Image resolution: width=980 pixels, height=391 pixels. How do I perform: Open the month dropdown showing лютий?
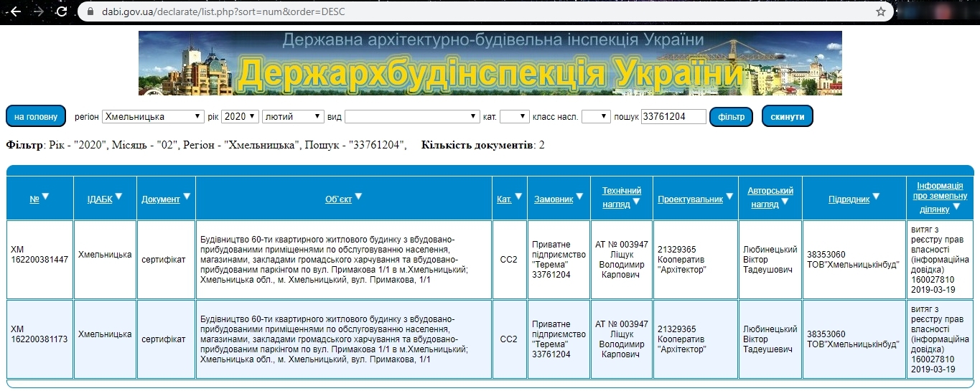(294, 116)
